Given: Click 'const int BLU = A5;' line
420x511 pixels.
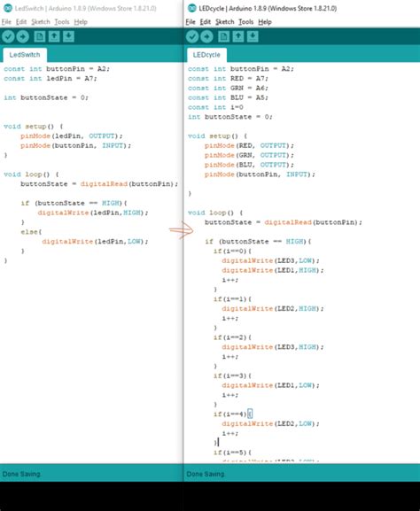Looking at the screenshot, I should click(x=228, y=97).
